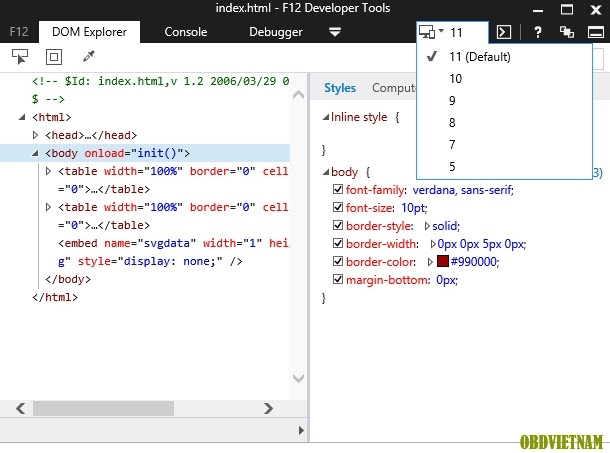Show more tools via the overflow arrow

pos(335,32)
